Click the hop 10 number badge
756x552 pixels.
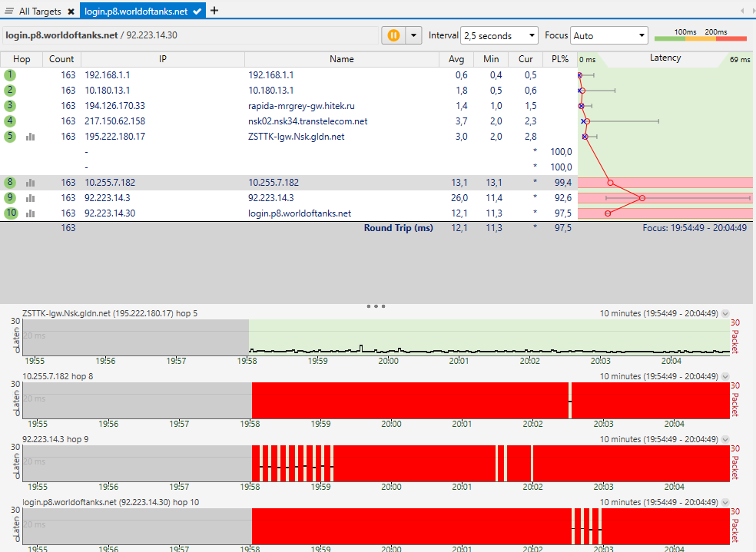(10, 213)
